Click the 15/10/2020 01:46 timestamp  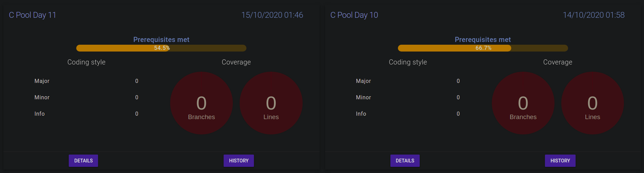pos(272,15)
